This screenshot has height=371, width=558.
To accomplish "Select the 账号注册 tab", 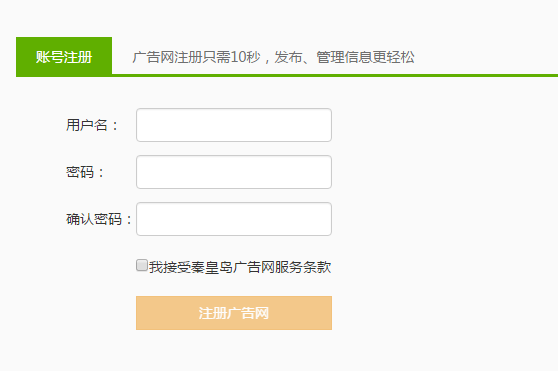I will pyautogui.click(x=64, y=56).
